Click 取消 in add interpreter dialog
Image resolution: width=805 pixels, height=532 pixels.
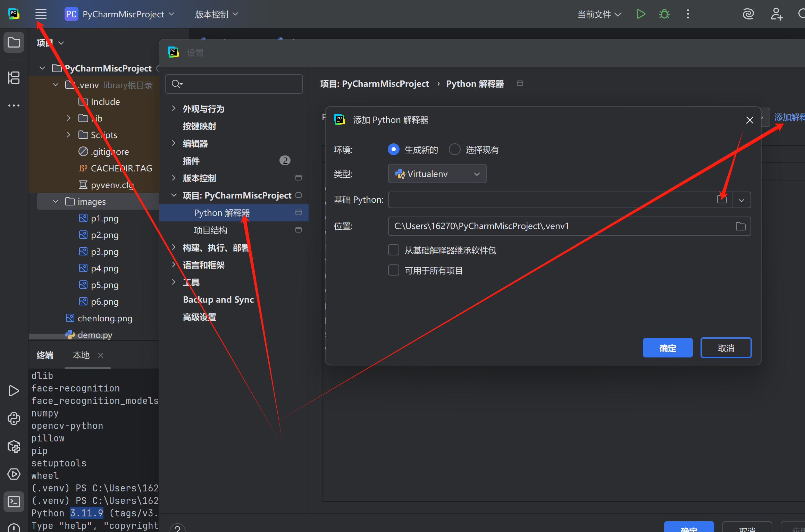click(x=726, y=348)
